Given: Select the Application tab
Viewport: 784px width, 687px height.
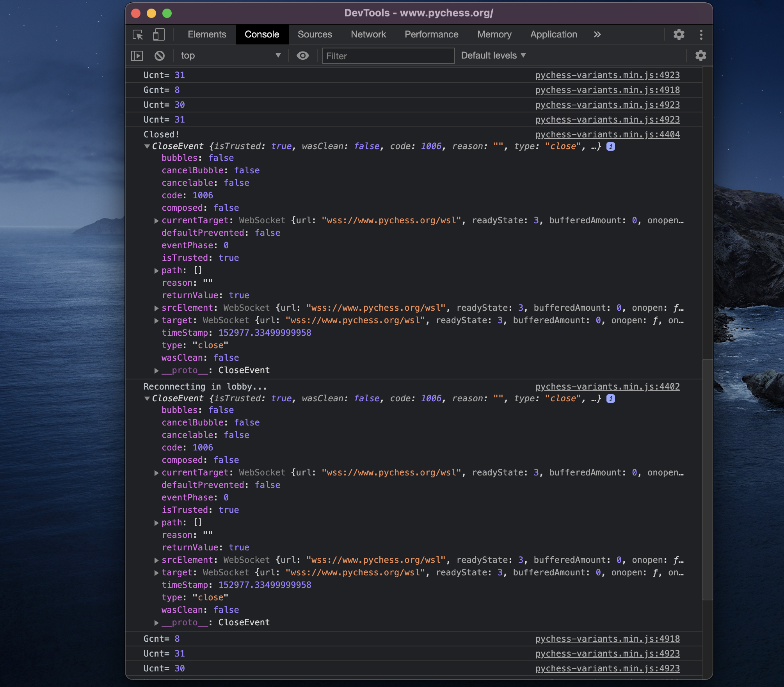Looking at the screenshot, I should click(554, 35).
